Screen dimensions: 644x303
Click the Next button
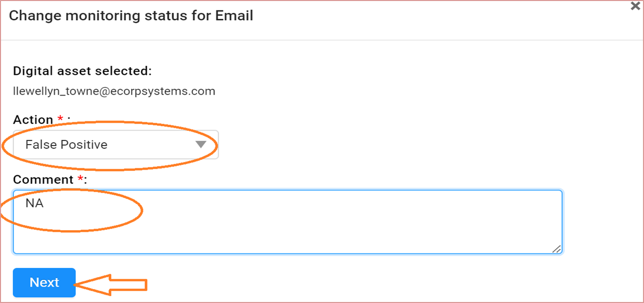point(44,282)
